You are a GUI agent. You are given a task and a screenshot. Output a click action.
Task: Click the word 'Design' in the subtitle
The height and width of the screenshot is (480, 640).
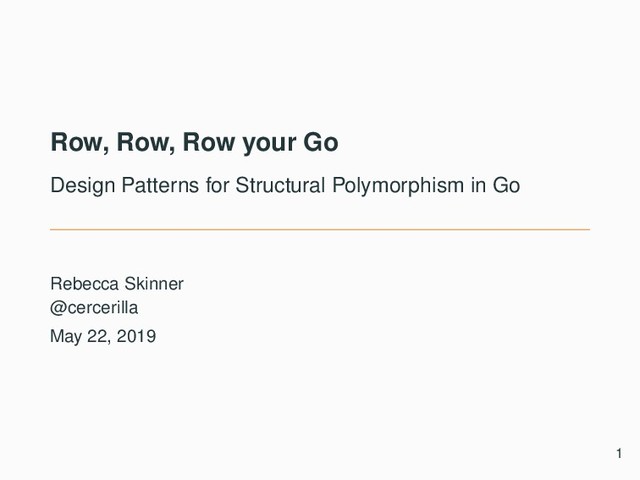pos(79,186)
